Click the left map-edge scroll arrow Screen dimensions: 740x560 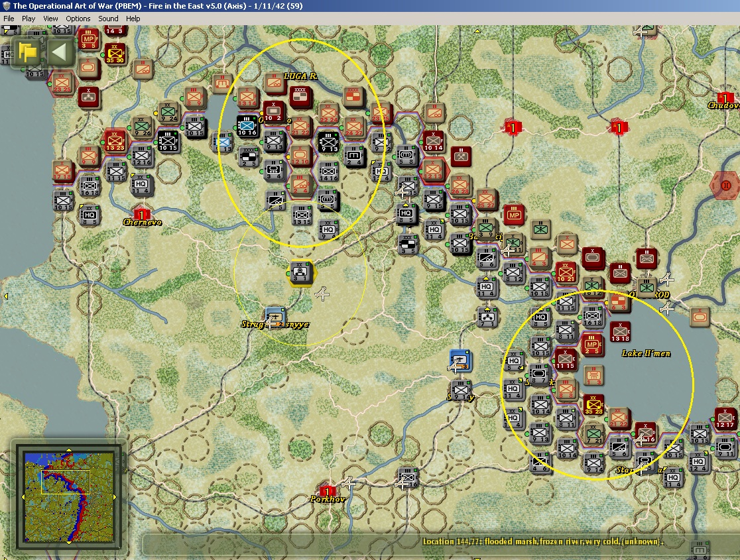coord(6,296)
